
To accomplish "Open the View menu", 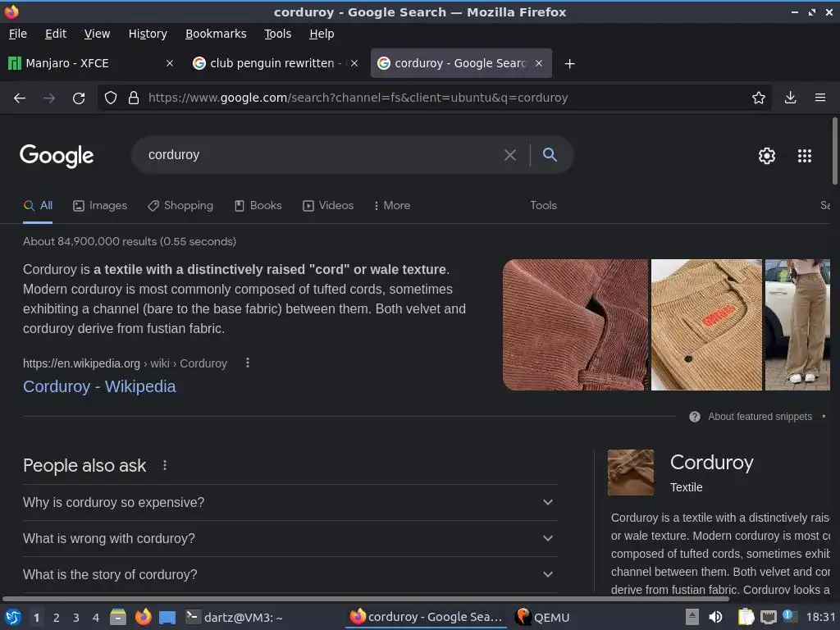I will pos(97,34).
